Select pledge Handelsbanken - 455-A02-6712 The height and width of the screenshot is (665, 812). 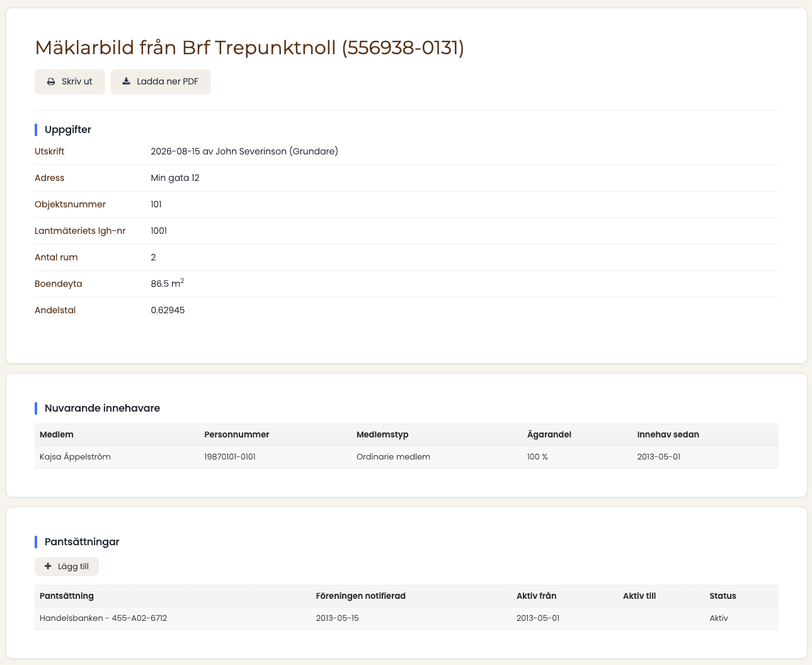(103, 618)
